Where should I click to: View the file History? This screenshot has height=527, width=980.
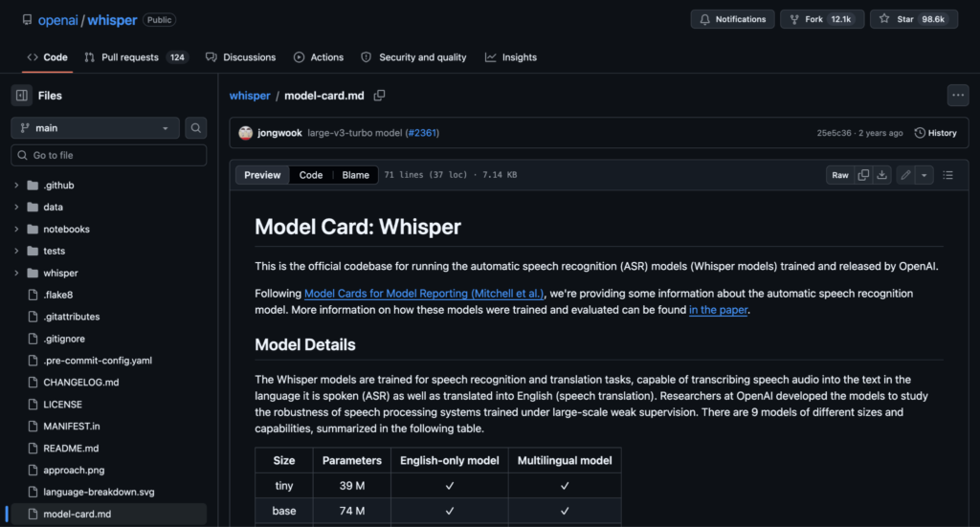(x=936, y=133)
